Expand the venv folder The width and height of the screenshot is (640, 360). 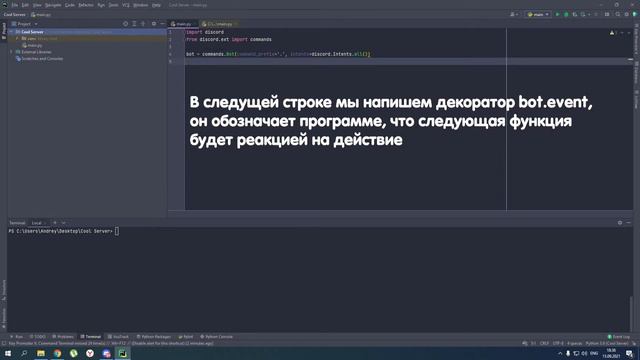[x=18, y=38]
